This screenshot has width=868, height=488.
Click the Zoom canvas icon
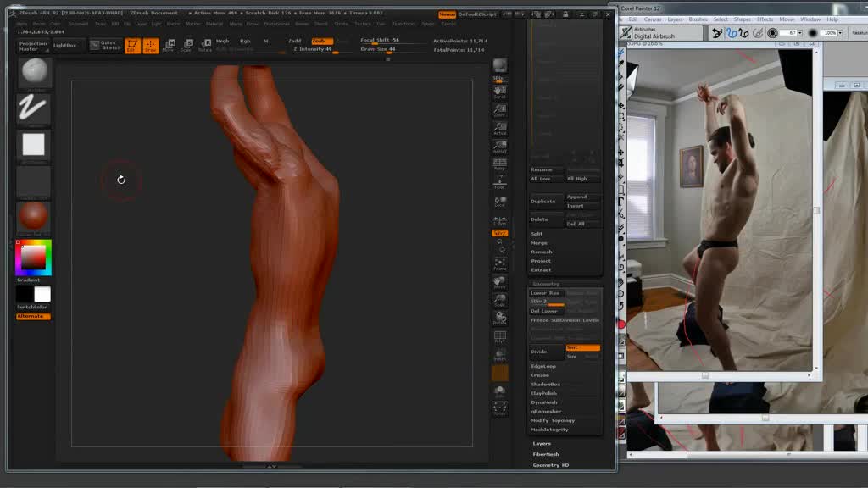[x=499, y=111]
